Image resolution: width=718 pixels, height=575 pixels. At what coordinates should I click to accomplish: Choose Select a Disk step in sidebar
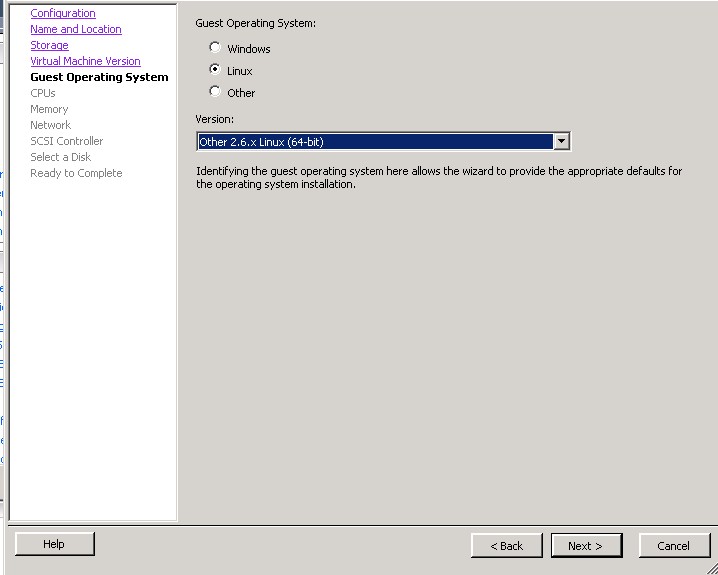(x=60, y=157)
